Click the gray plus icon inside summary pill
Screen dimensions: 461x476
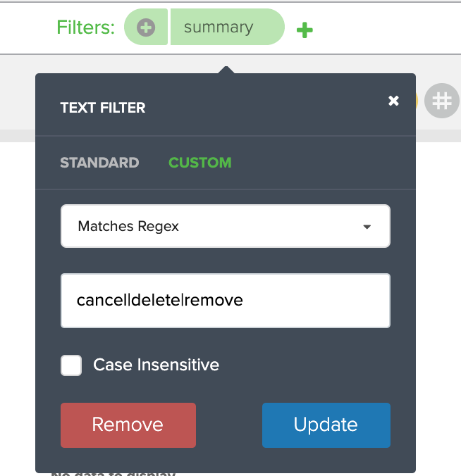(146, 27)
